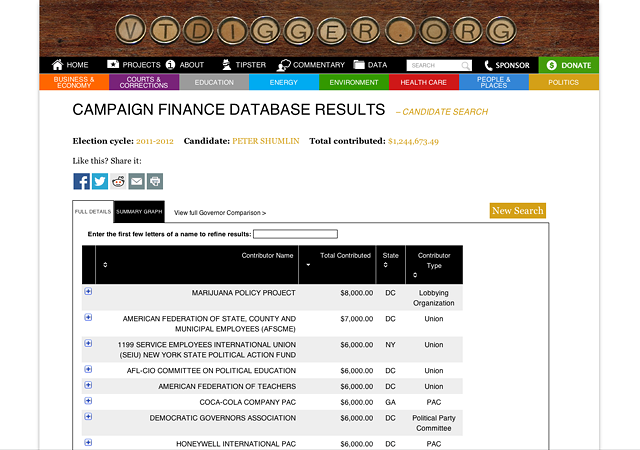640x450 pixels.
Task: Expand 1199 SEIU New York row
Action: (88, 343)
